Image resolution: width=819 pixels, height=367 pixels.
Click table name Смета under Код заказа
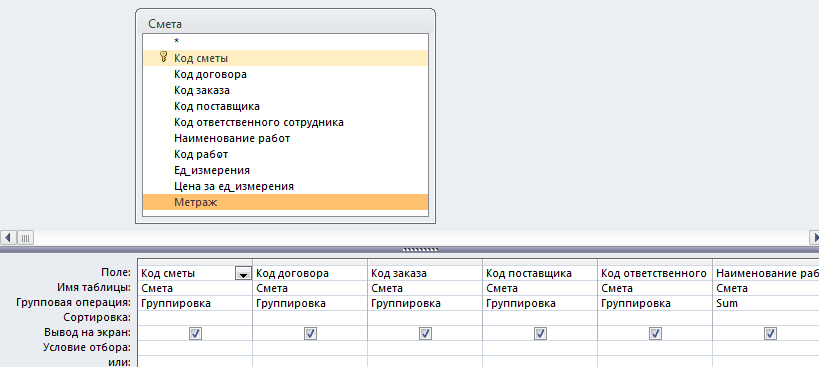[425, 288]
